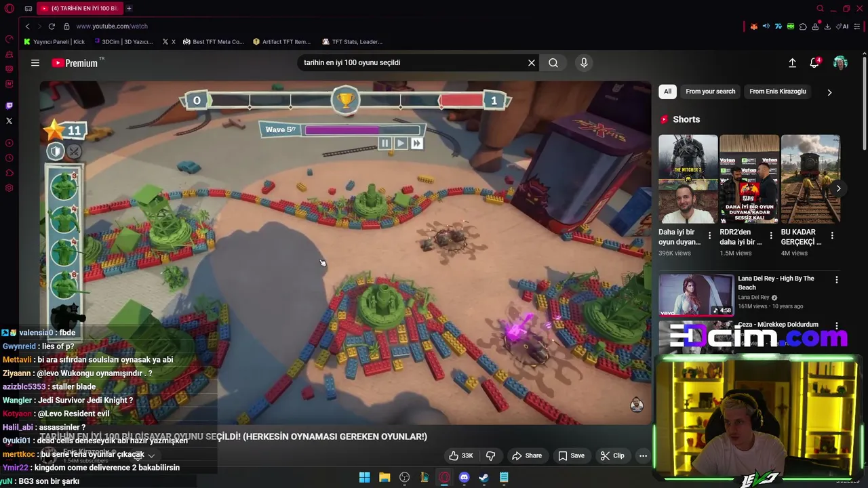868x488 pixels.
Task: View site info padlock icon
Action: 66,26
